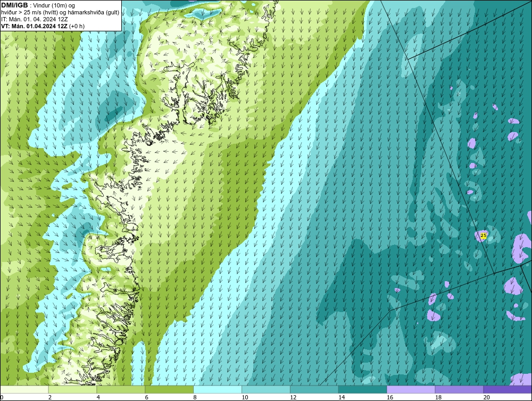Image resolution: width=532 pixels, height=401 pixels.
Task: Click the 'IT: Mán. 01. 04. 2024 12Z' line
Action: [x=34, y=19]
